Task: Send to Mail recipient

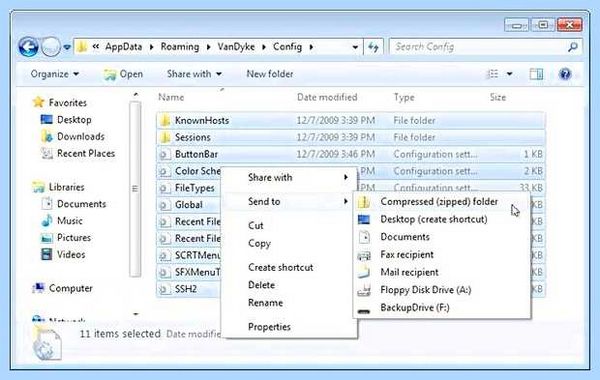Action: 441,272
